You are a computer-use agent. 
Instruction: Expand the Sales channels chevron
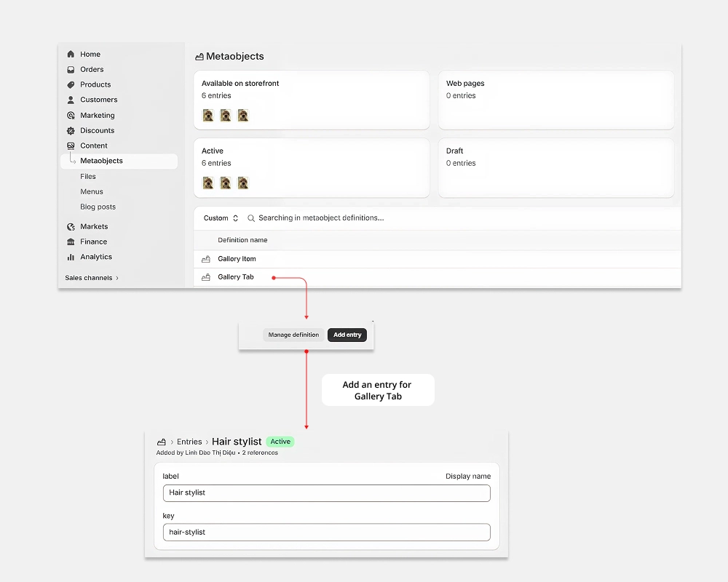pyautogui.click(x=117, y=278)
